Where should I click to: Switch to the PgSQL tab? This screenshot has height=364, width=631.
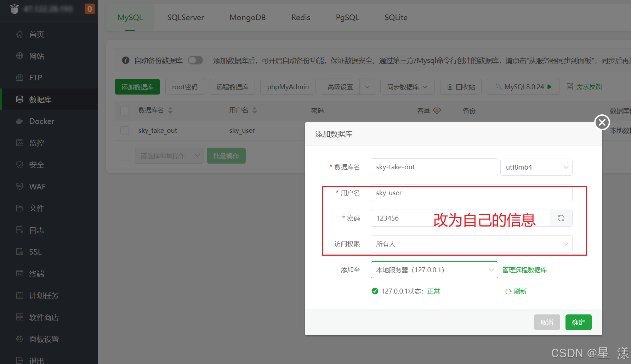coord(347,17)
